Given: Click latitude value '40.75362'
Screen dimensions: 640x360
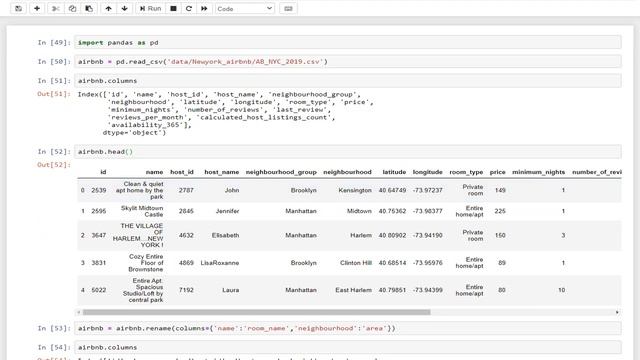Looking at the screenshot, I should pos(392,211).
